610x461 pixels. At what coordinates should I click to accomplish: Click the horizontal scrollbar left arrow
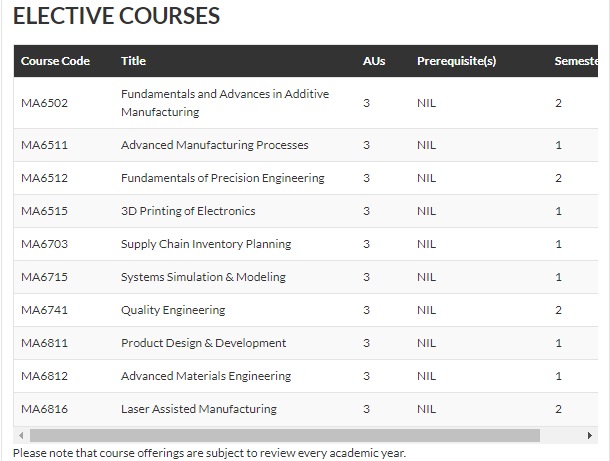(20, 436)
